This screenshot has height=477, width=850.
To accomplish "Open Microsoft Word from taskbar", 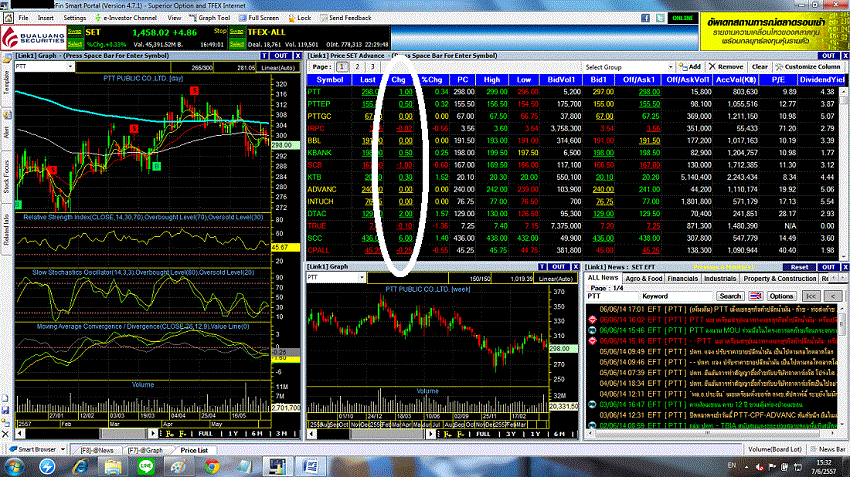I will click(x=311, y=466).
